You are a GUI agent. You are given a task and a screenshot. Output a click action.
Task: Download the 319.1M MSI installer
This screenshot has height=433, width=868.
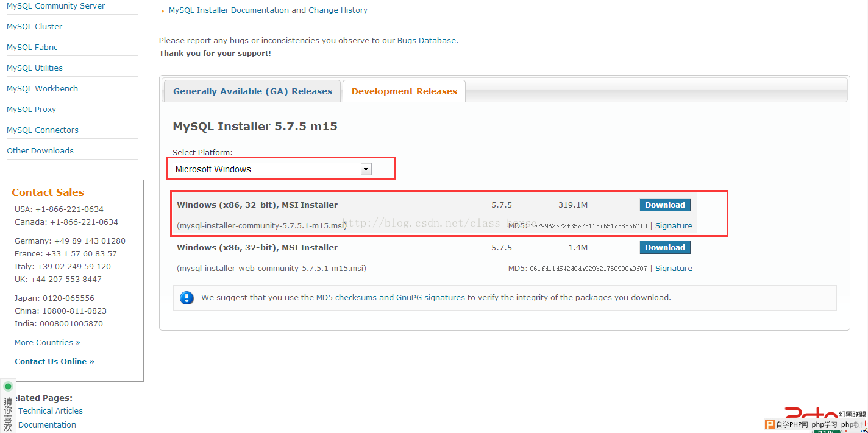pyautogui.click(x=665, y=205)
